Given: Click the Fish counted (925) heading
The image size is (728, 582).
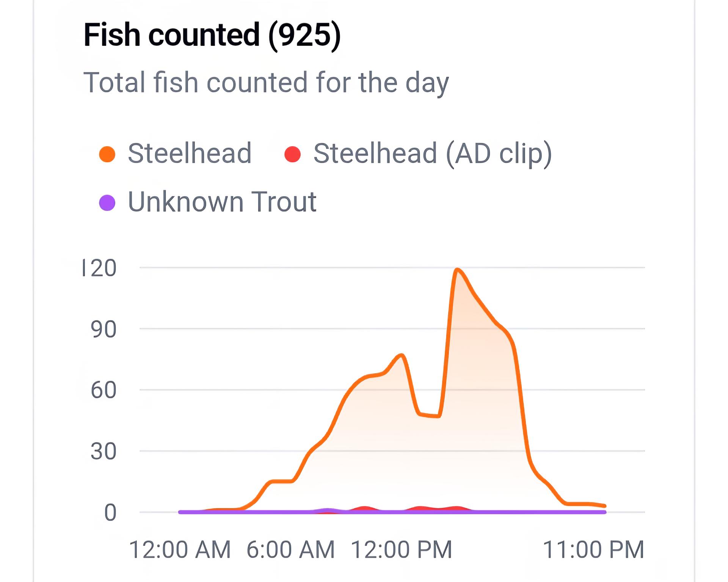Looking at the screenshot, I should tap(212, 35).
